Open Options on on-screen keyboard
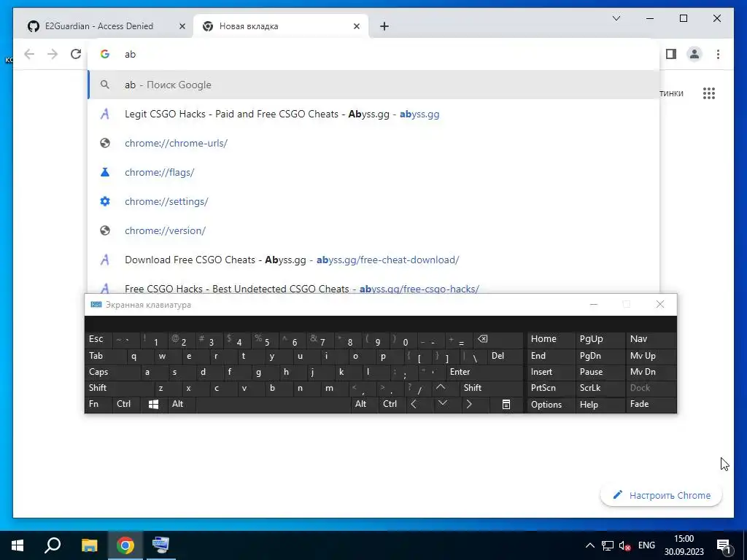This screenshot has height=560, width=747. point(550,404)
